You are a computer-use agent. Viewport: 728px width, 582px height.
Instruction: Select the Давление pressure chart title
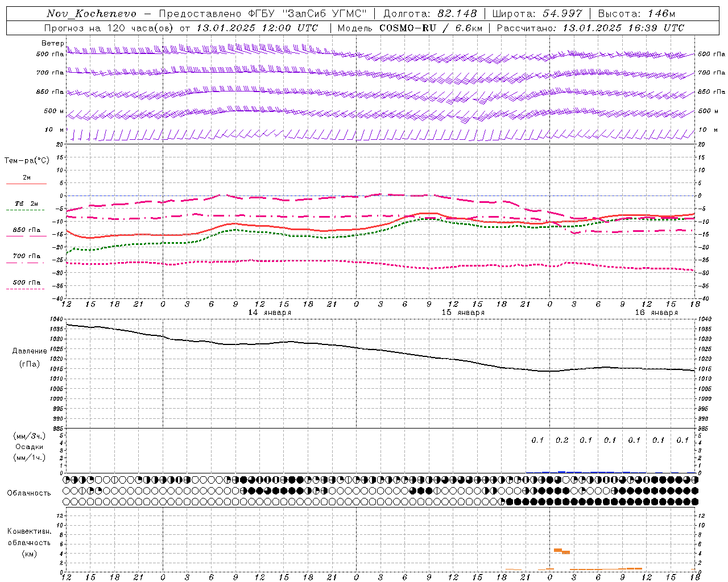pos(30,351)
